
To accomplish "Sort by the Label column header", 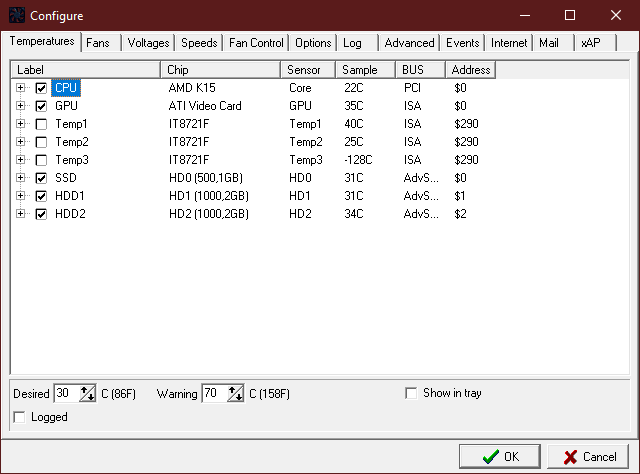I will tap(86, 70).
